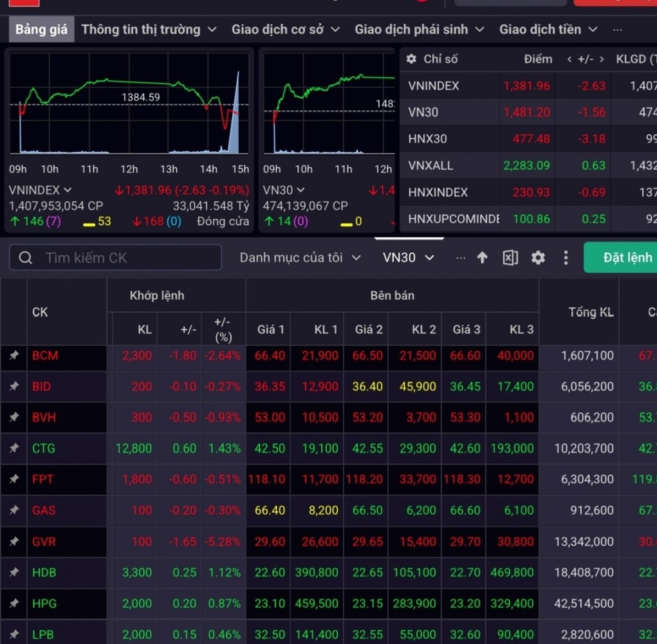The image size is (657, 644).
Task: Open Thông tin thị trường menu
Action: [149, 30]
